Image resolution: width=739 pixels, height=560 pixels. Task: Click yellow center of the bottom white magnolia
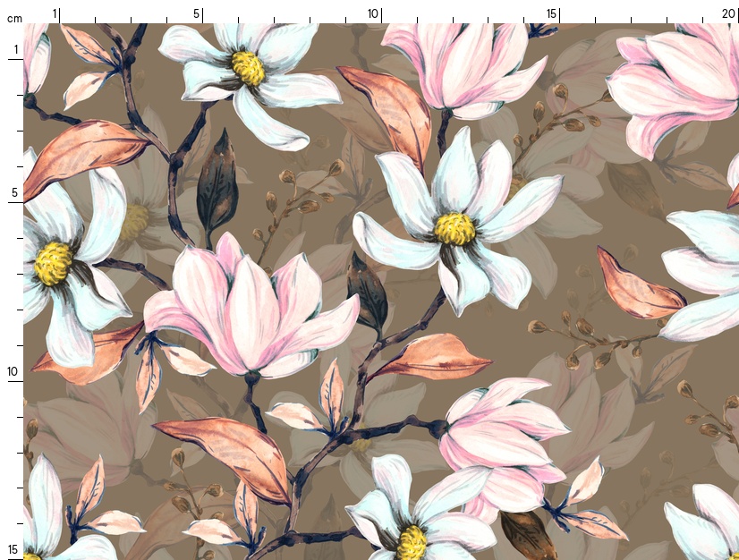tap(412, 540)
